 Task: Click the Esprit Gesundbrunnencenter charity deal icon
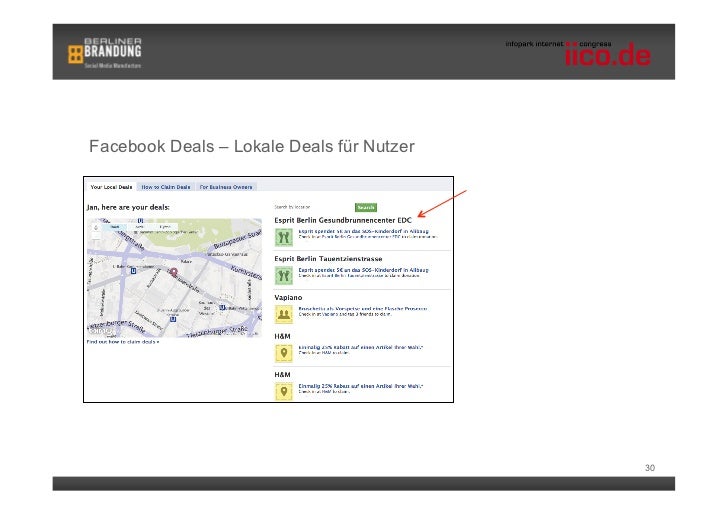coord(284,237)
